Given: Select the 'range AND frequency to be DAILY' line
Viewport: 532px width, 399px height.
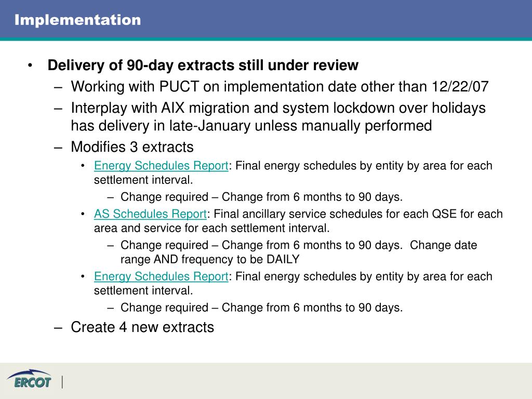Looking at the screenshot, I should click(x=210, y=259).
